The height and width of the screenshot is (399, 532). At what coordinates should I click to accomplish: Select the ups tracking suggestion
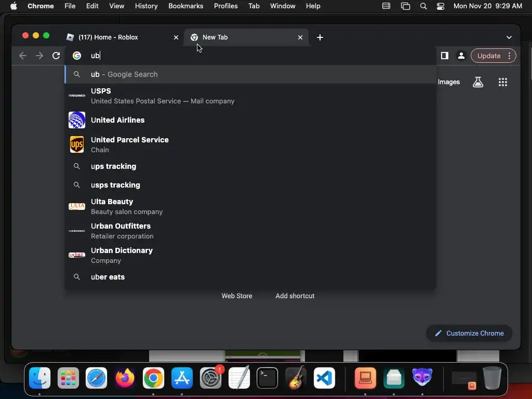[250, 166]
